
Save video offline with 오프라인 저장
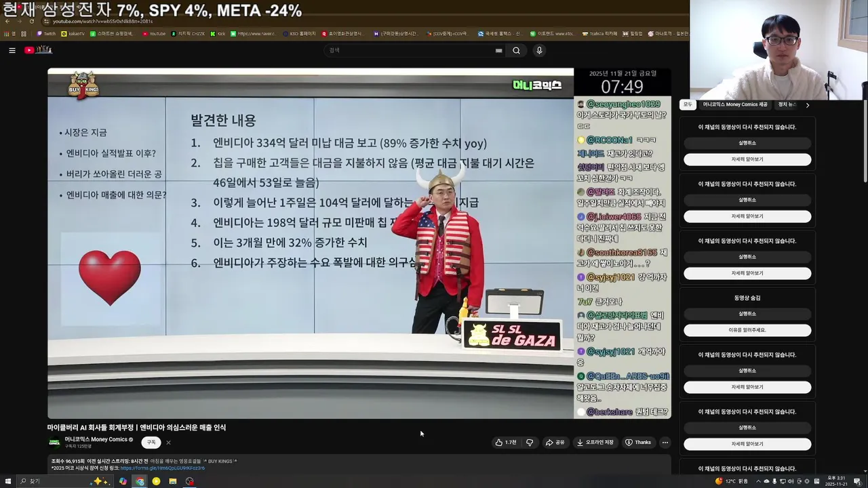tap(595, 443)
